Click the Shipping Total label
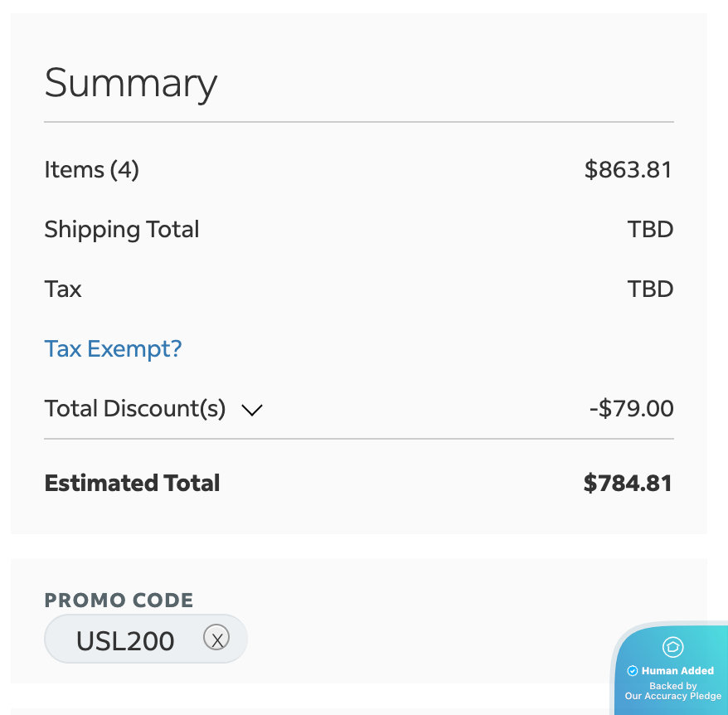728x715 pixels. click(x=122, y=230)
